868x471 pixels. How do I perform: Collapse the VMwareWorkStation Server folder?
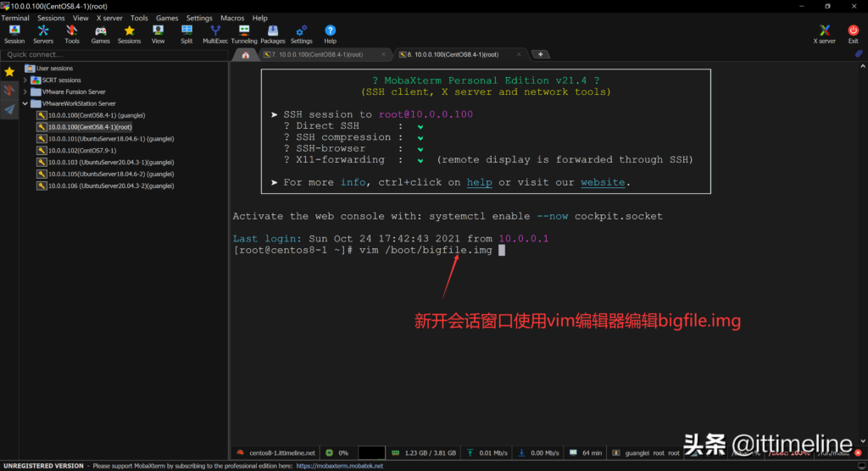pos(25,104)
